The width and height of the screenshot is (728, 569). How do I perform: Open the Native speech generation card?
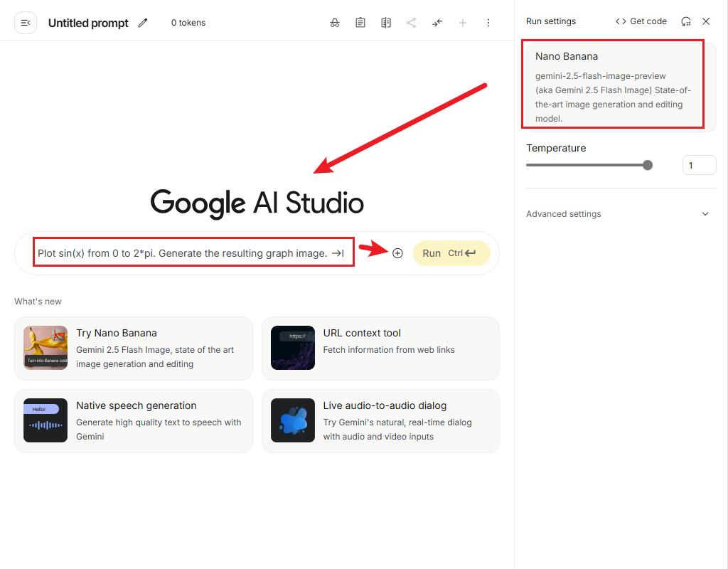tap(134, 421)
